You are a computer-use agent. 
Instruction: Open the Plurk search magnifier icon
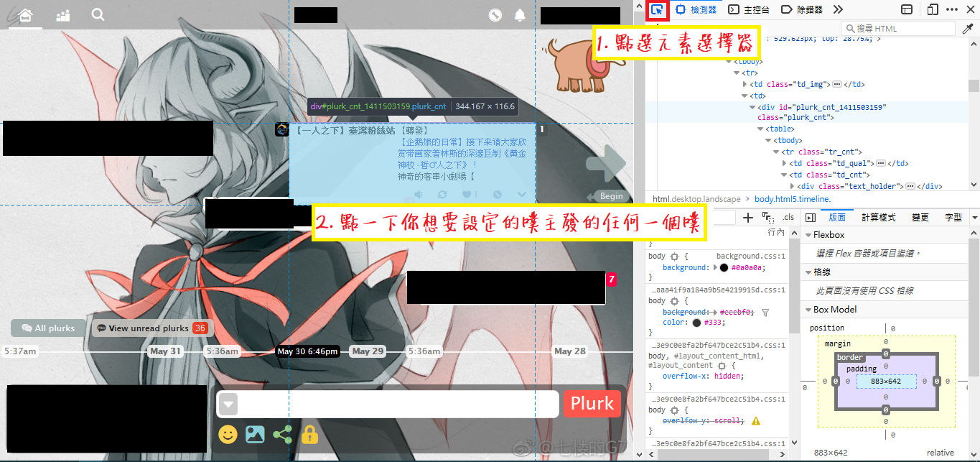coord(98,15)
